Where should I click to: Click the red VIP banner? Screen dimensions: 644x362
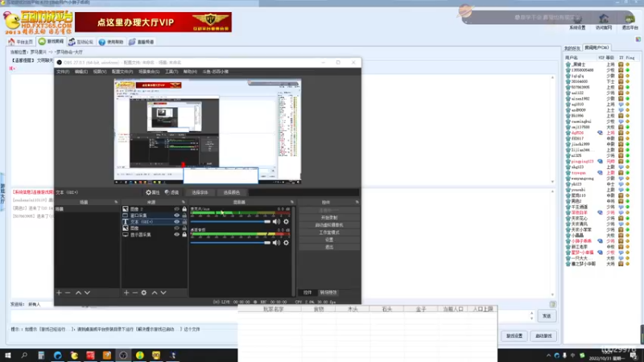pyautogui.click(x=153, y=23)
